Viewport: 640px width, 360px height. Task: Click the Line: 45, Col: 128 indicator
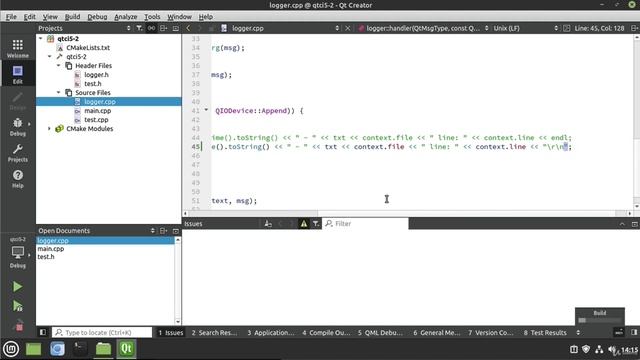599,28
